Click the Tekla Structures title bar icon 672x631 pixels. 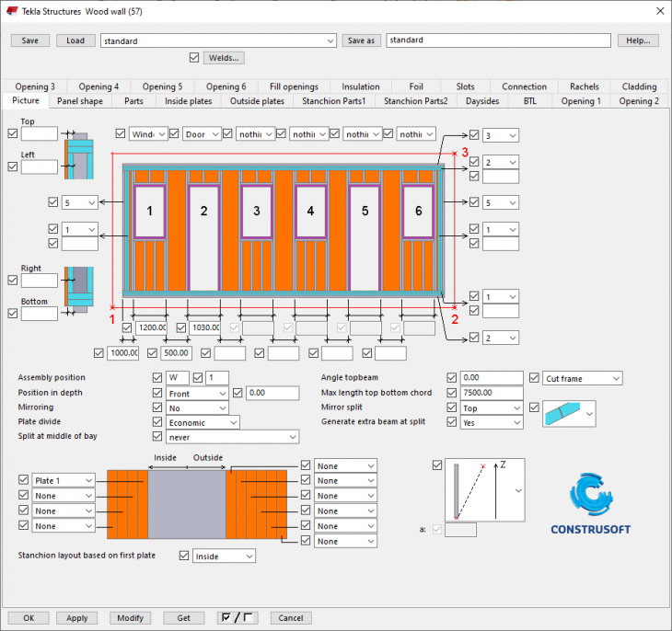pyautogui.click(x=11, y=11)
